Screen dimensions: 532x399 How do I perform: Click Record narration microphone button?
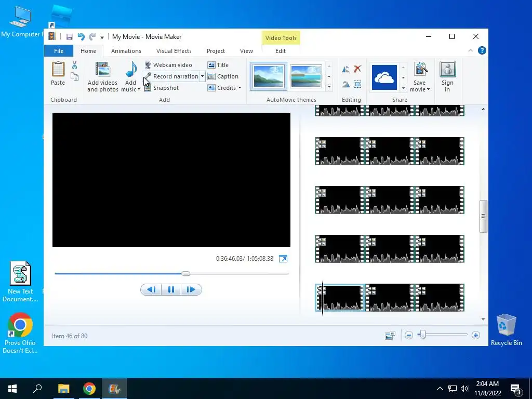(171, 76)
